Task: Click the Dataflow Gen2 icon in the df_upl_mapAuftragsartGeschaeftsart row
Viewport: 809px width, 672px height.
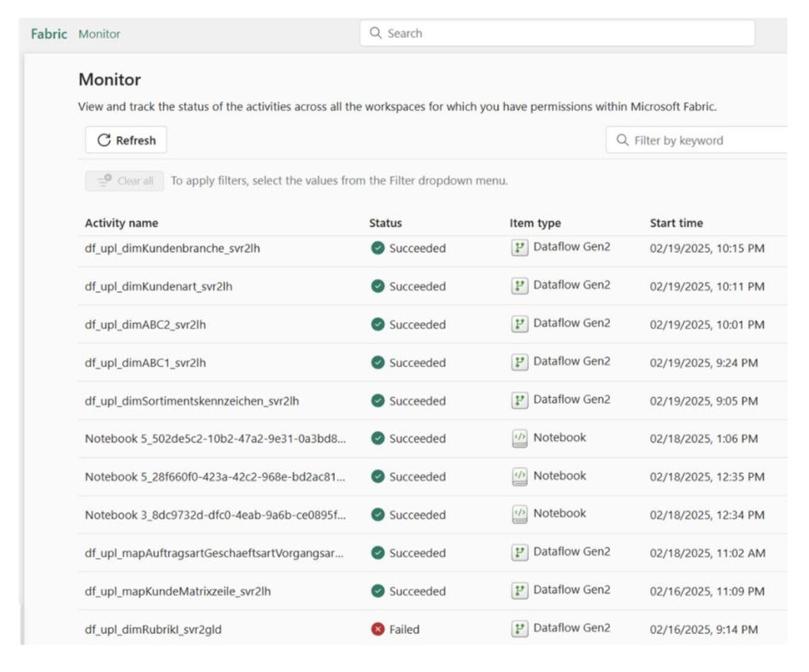Action: pyautogui.click(x=519, y=552)
